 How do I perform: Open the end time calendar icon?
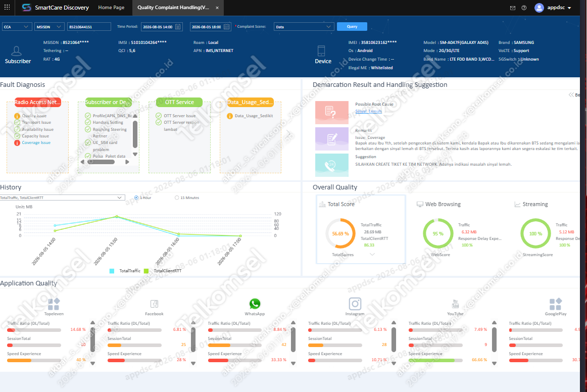[x=226, y=27]
